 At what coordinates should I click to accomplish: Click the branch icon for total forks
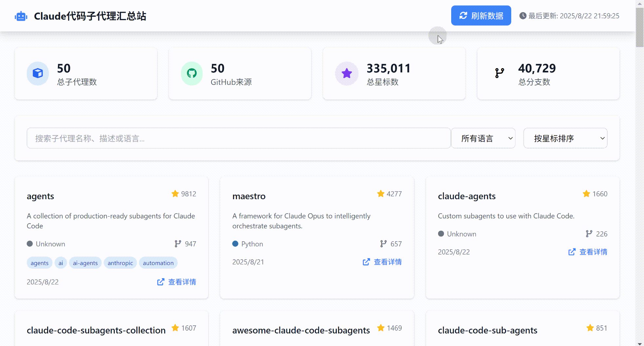pyautogui.click(x=499, y=73)
